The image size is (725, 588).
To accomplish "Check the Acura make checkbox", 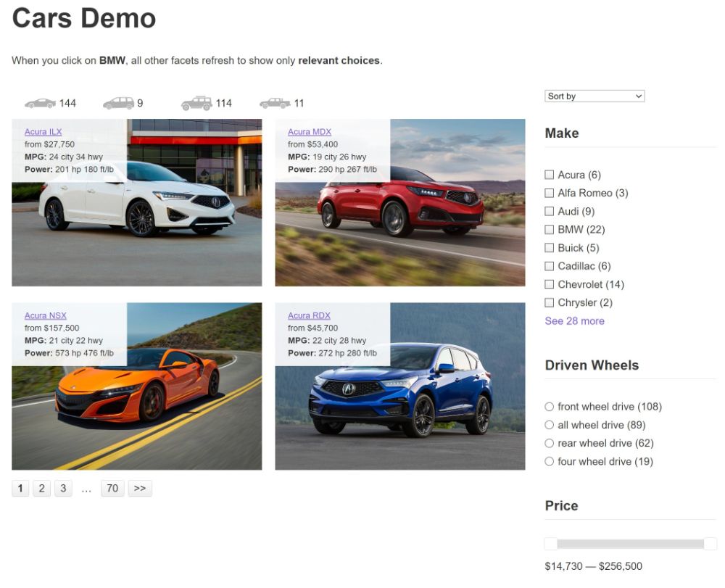I will (549, 175).
